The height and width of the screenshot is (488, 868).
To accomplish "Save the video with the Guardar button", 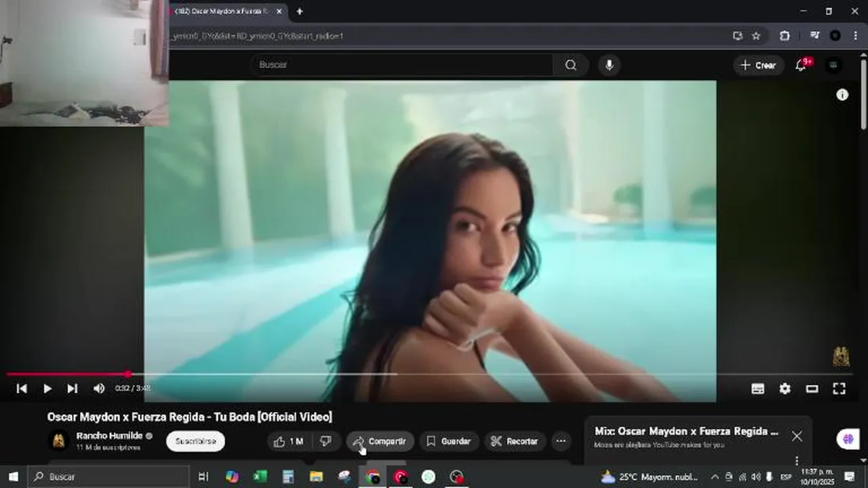I will coord(448,441).
